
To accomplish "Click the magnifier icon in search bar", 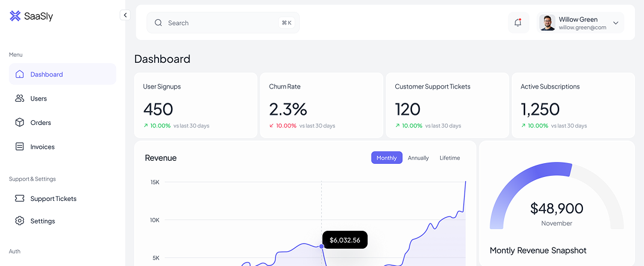I will [158, 23].
